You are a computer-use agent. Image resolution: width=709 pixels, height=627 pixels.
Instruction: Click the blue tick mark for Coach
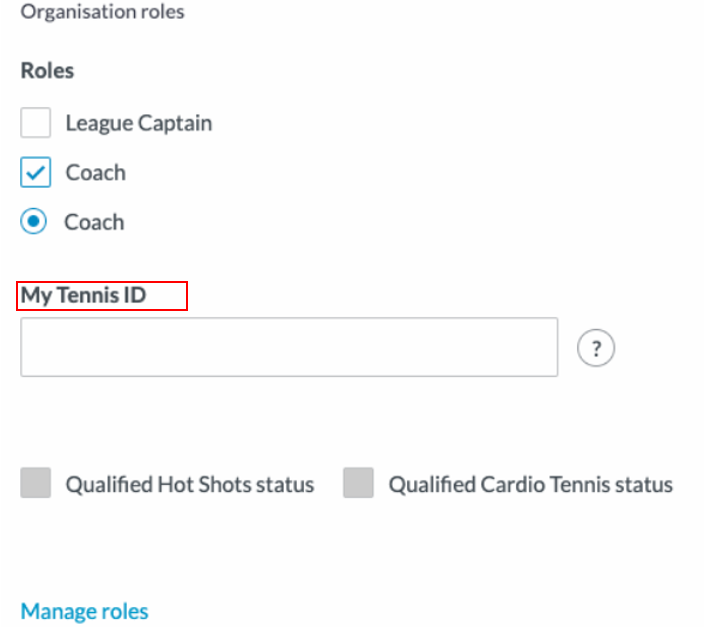pos(35,172)
